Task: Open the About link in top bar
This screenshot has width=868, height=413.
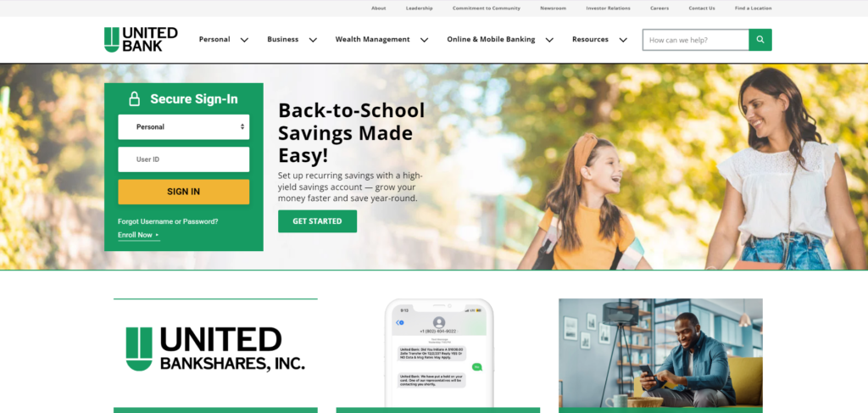Action: [379, 8]
